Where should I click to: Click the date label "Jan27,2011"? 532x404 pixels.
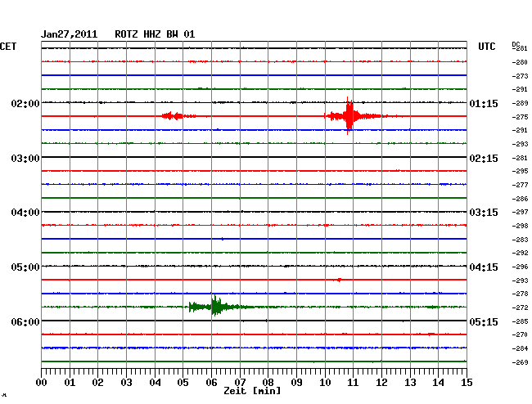coord(70,34)
